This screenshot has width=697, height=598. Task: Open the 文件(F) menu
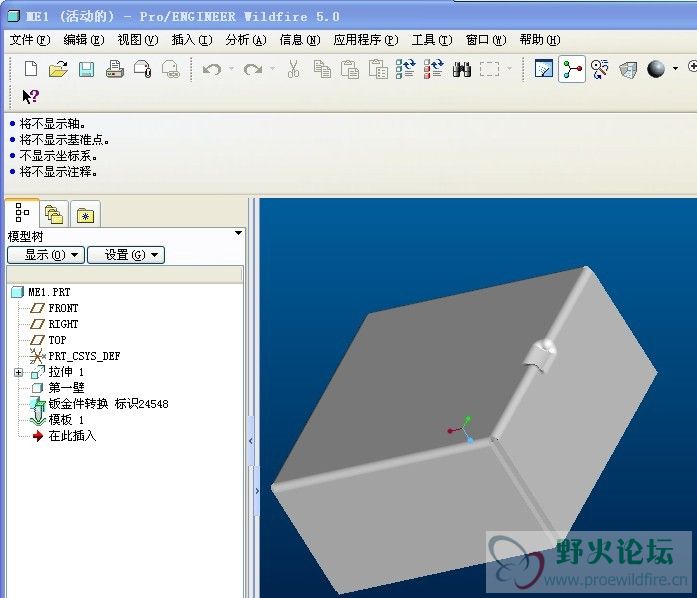click(x=30, y=40)
